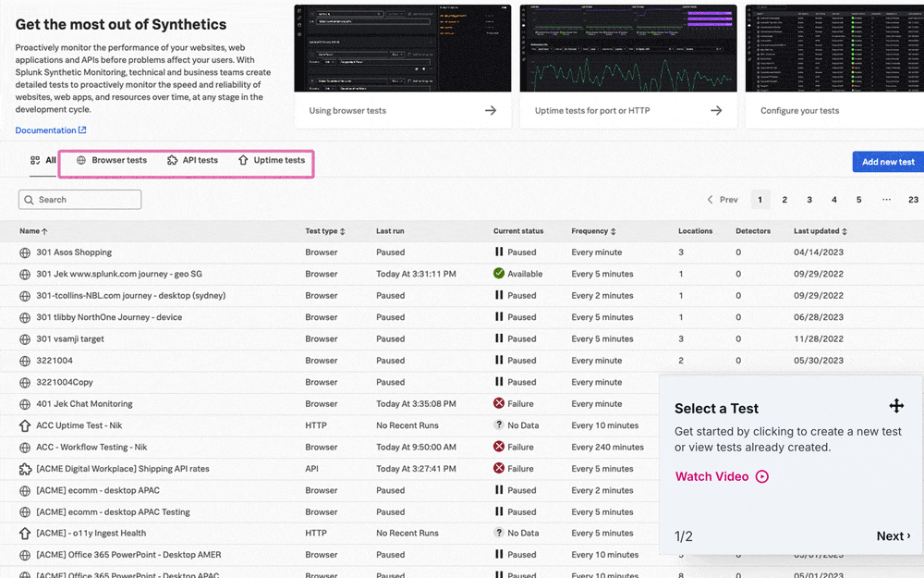Click Next in the Select a Test popup
Viewport: 924px width, 578px height.
pos(894,536)
